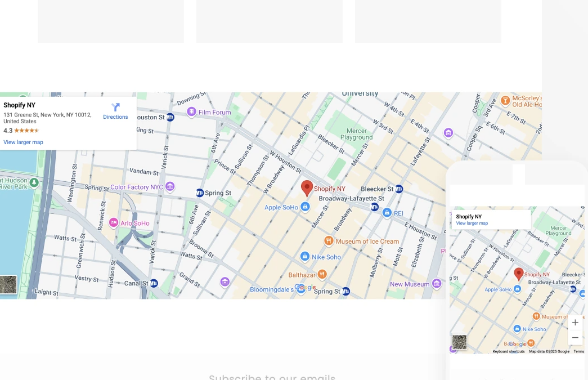
Task: Select the REI shopping marker
Action: pos(387,213)
